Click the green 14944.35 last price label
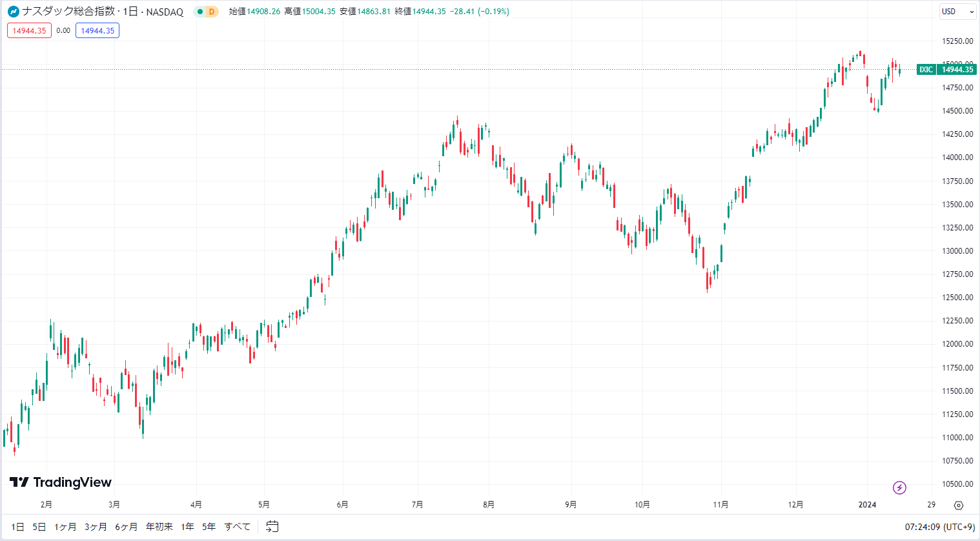Screen dimensions: 980x541 pos(957,70)
